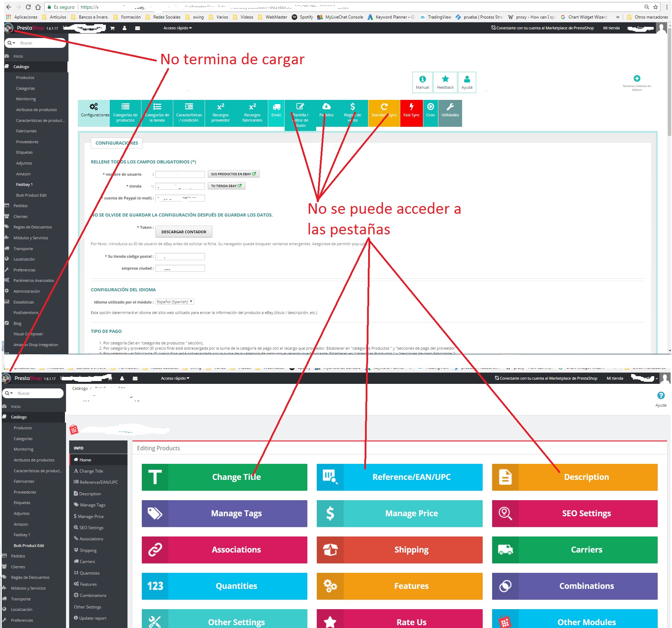Click the browser reload icon

click(x=28, y=7)
